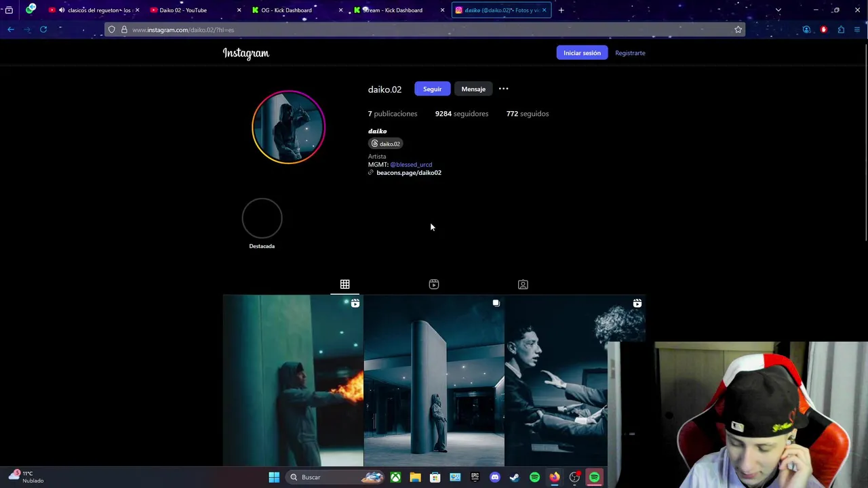
Task: Open Steam from the taskbar
Action: click(515, 477)
